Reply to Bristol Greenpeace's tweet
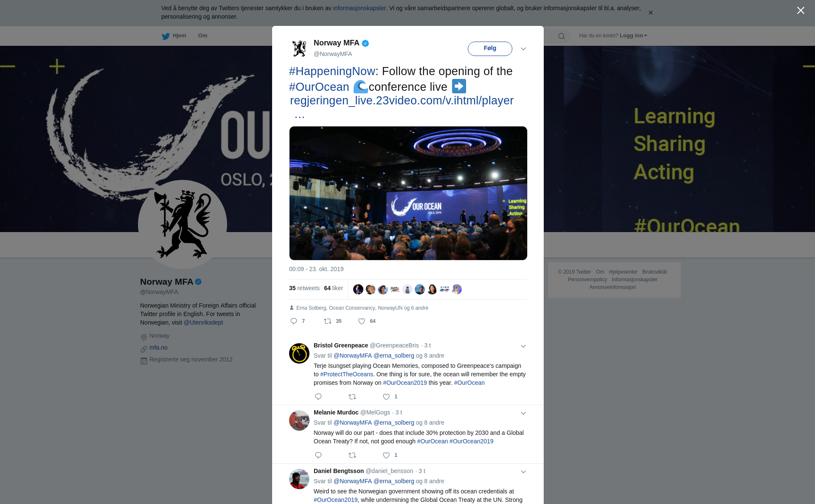Screen dimensions: 815x504 click(x=318, y=397)
